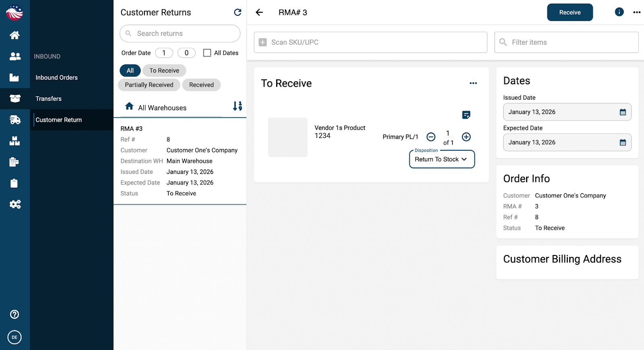Screen dimensions: 644x350
Task: Click the Dates panel heading
Action: (x=517, y=81)
